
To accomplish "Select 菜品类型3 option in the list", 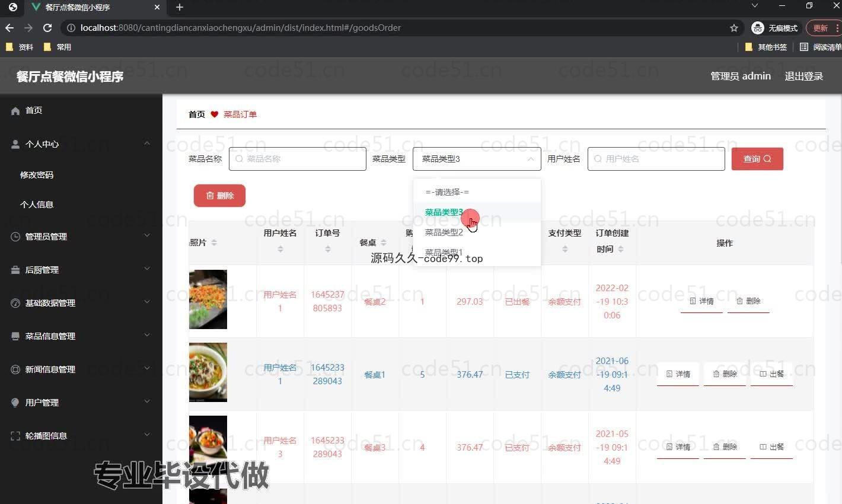I will [x=477, y=212].
